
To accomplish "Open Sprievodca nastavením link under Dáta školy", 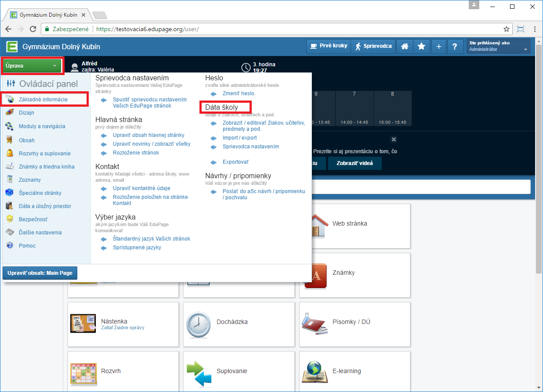I will click(251, 147).
